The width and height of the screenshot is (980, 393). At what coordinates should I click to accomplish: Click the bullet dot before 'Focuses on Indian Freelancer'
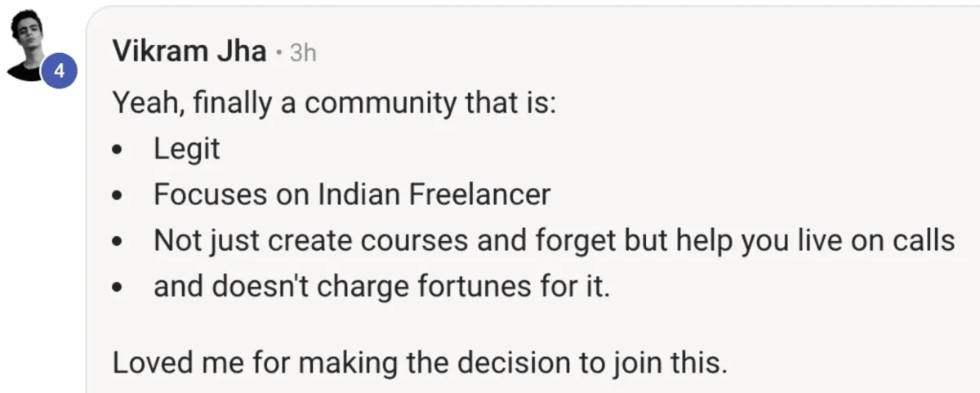[x=119, y=197]
